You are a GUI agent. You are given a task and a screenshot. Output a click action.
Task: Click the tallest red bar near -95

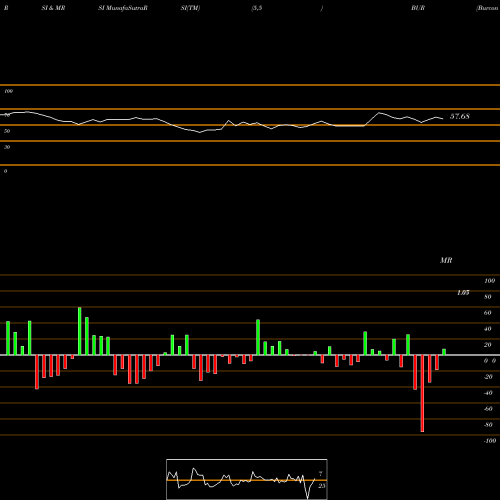coord(422,393)
